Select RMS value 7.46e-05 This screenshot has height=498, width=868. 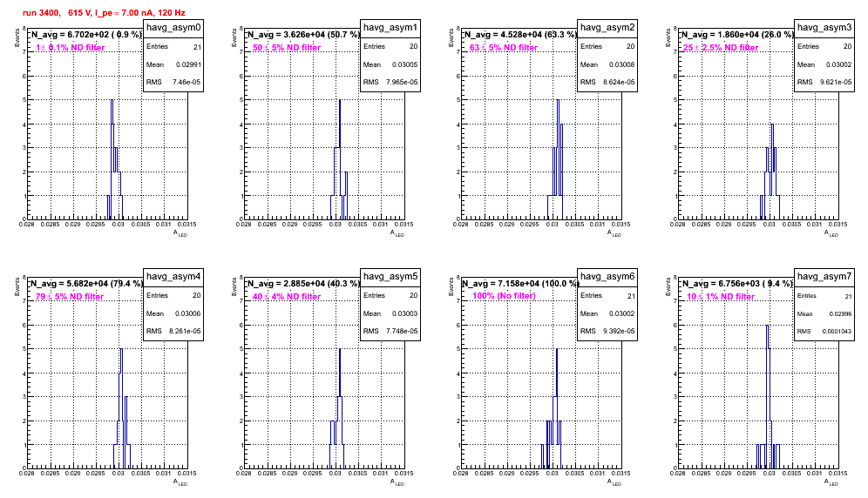(x=186, y=83)
